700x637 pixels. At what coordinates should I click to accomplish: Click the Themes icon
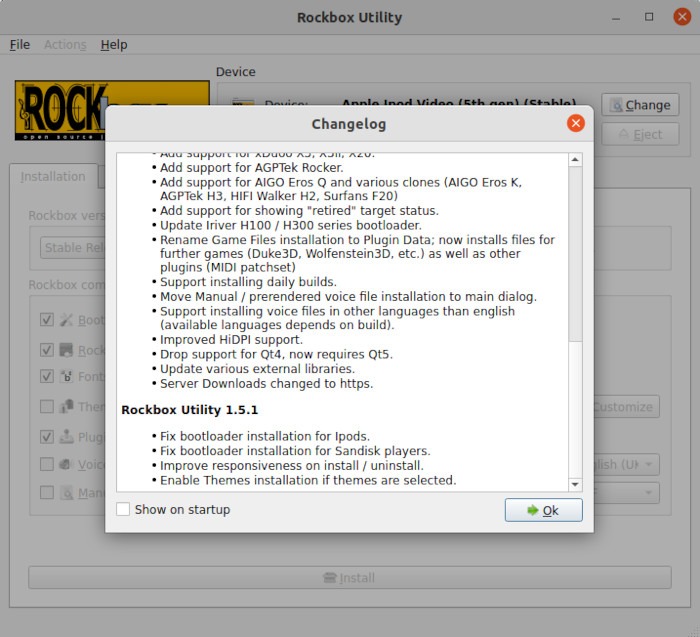click(67, 407)
